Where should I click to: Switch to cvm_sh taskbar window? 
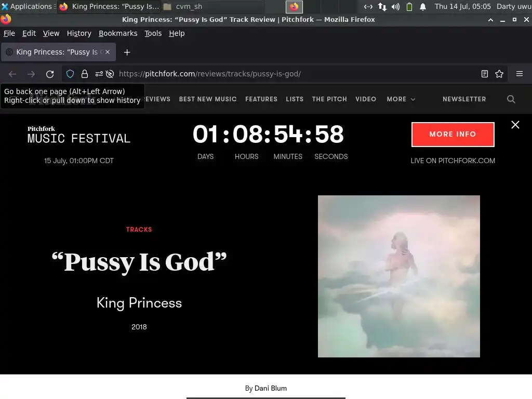pos(212,6)
